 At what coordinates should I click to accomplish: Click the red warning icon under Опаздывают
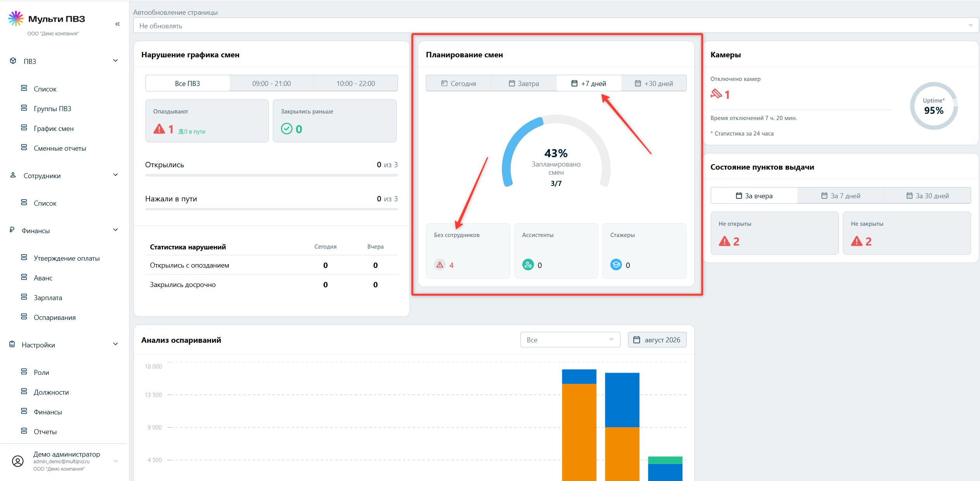coord(159,129)
